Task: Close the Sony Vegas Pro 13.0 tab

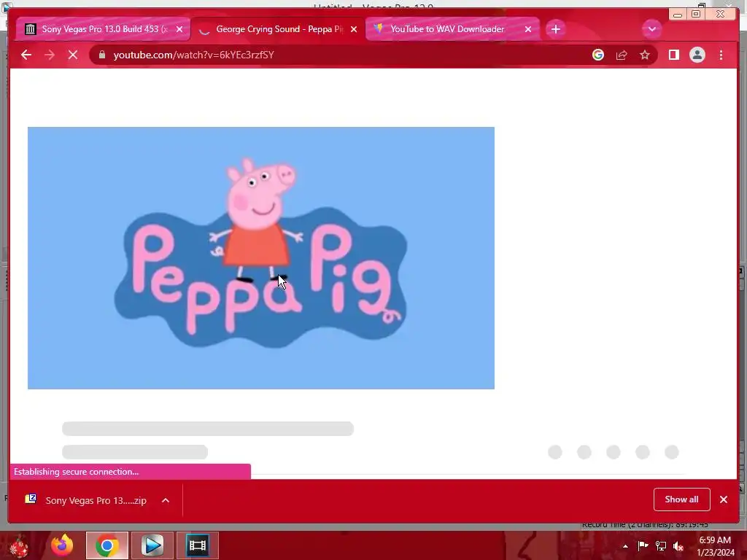Action: [x=179, y=29]
